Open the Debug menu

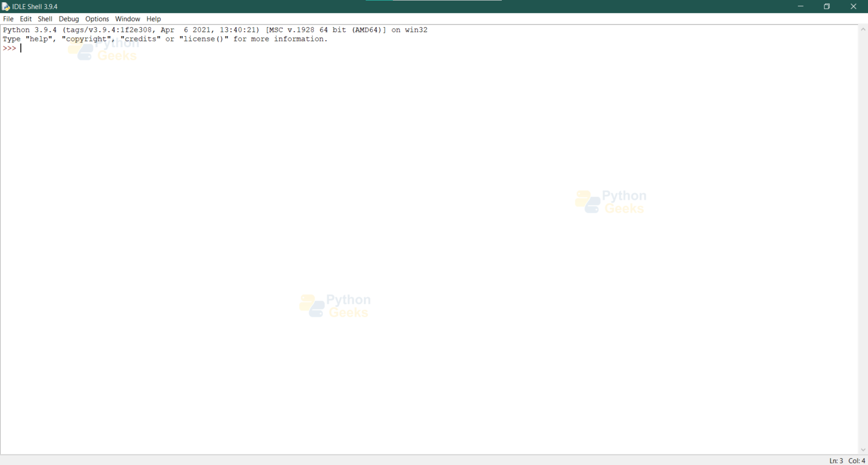click(69, 19)
